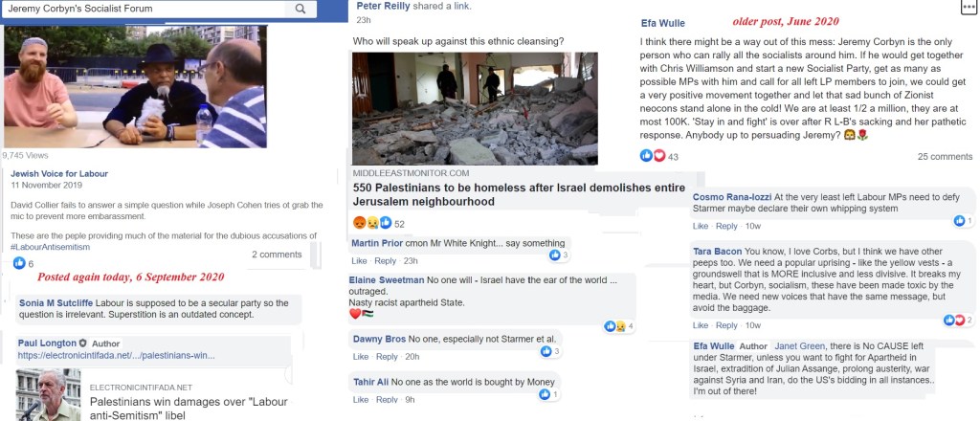
Task: Click the thumbs-up icon with 6 likes
Action: coord(19,263)
